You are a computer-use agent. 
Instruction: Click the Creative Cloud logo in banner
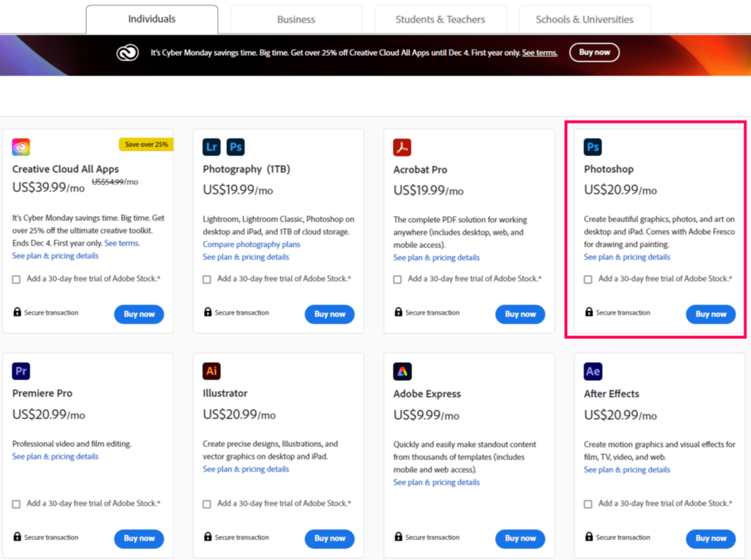coord(127,53)
